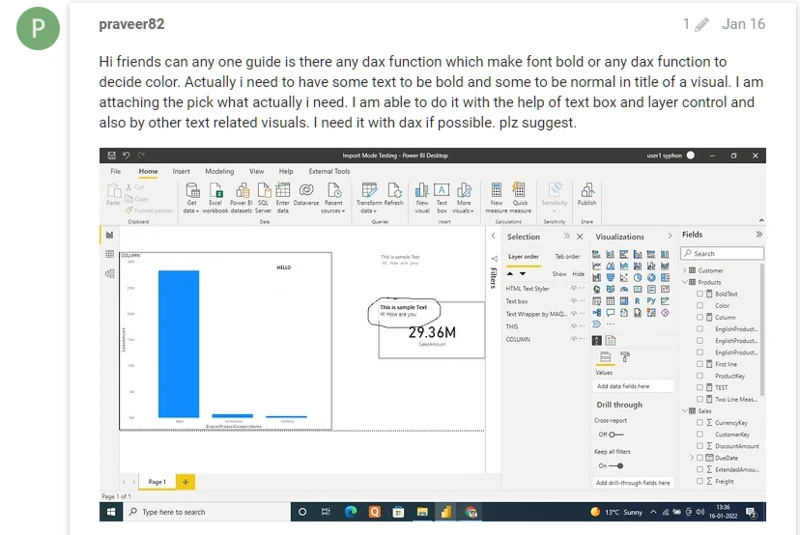Click the Undo arrow in title bar
The width and height of the screenshot is (800, 535).
point(126,156)
